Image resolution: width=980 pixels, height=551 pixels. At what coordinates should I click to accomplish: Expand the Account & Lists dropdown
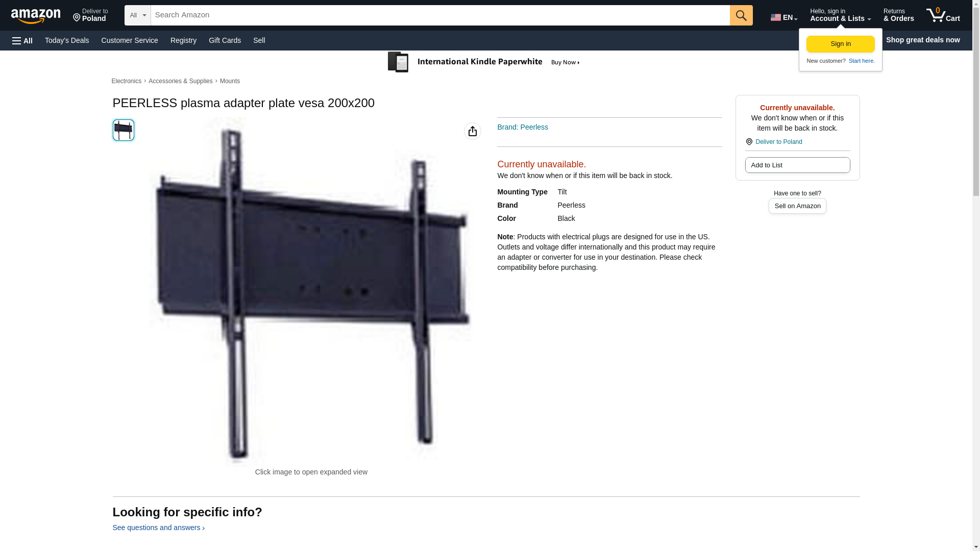pyautogui.click(x=840, y=15)
